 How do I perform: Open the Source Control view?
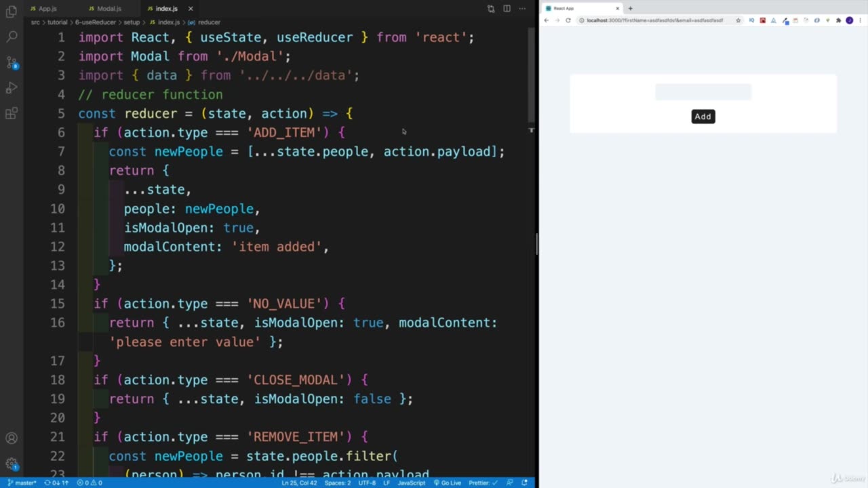12,62
